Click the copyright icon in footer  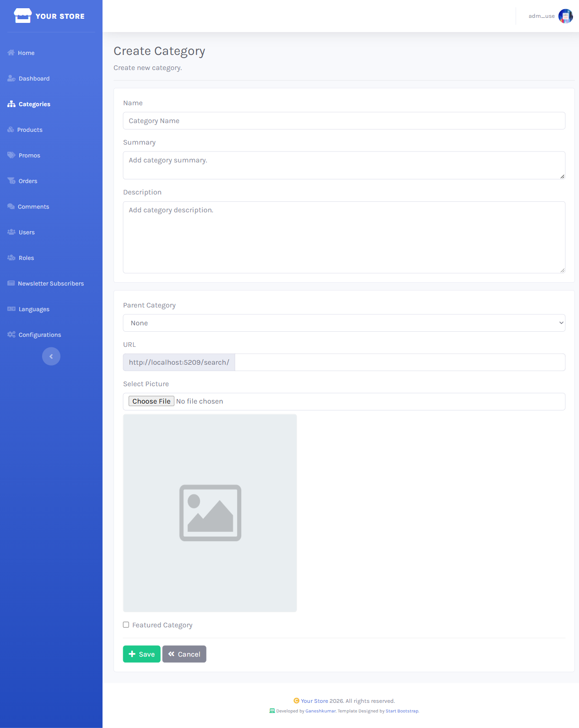296,701
